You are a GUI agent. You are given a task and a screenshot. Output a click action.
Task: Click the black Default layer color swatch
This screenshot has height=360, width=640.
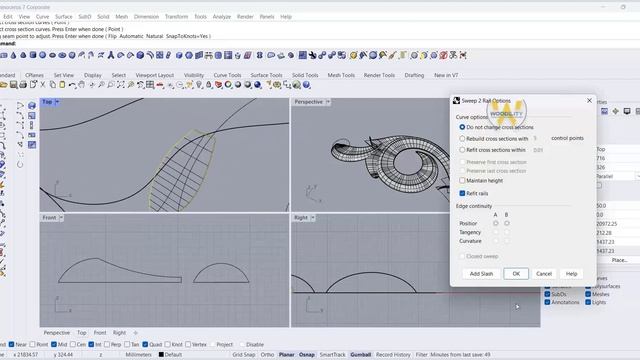click(x=161, y=355)
